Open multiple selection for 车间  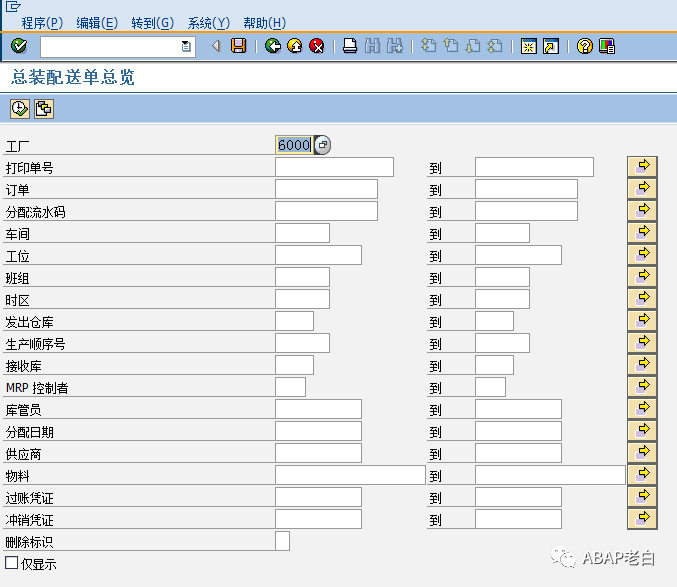pos(642,232)
